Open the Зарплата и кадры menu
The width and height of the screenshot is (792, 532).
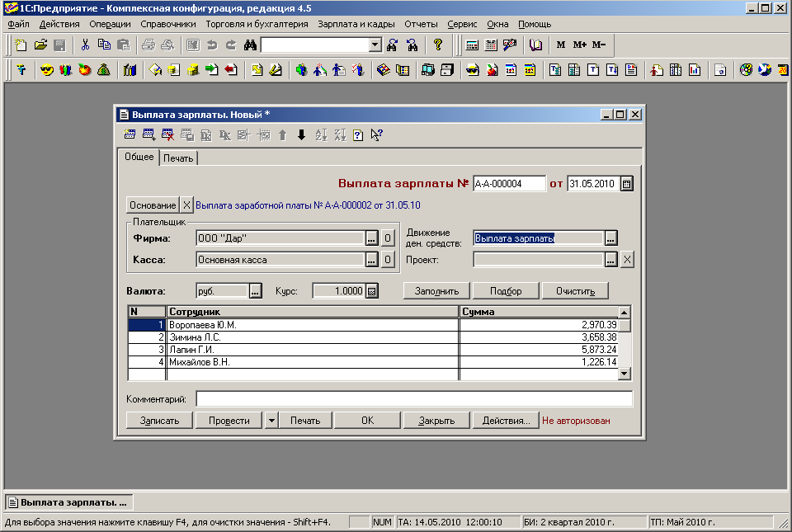[356, 24]
